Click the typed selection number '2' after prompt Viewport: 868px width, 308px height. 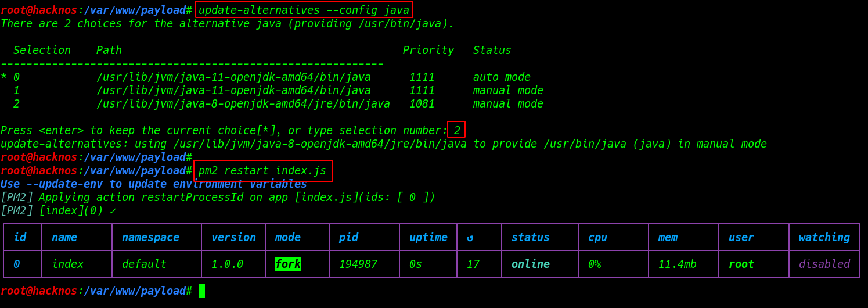tap(457, 131)
